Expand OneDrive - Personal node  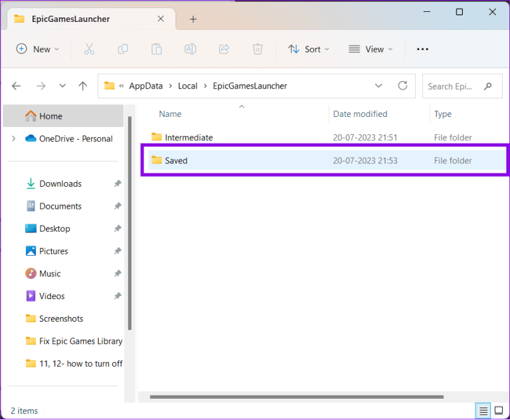click(13, 139)
